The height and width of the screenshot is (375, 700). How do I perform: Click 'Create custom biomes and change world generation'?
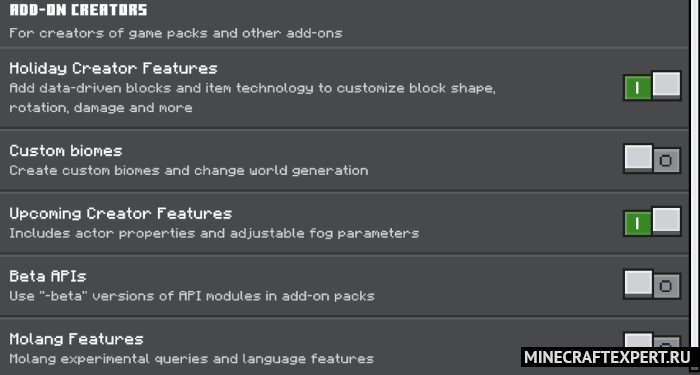pyautogui.click(x=189, y=171)
